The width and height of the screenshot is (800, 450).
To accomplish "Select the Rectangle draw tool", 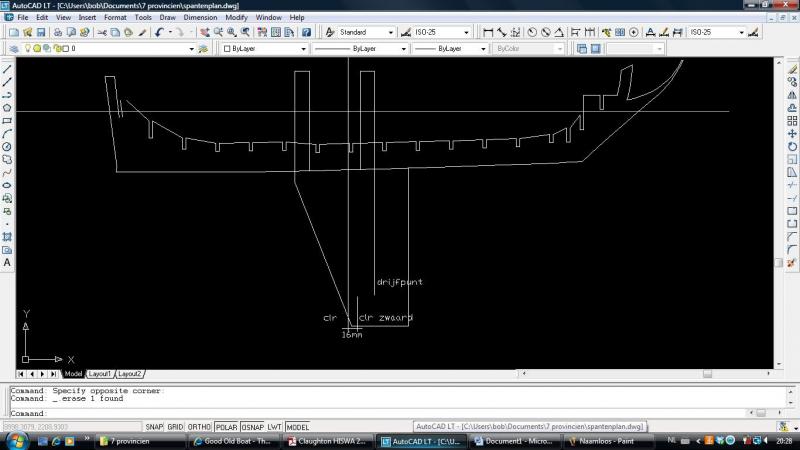I will 7,121.
